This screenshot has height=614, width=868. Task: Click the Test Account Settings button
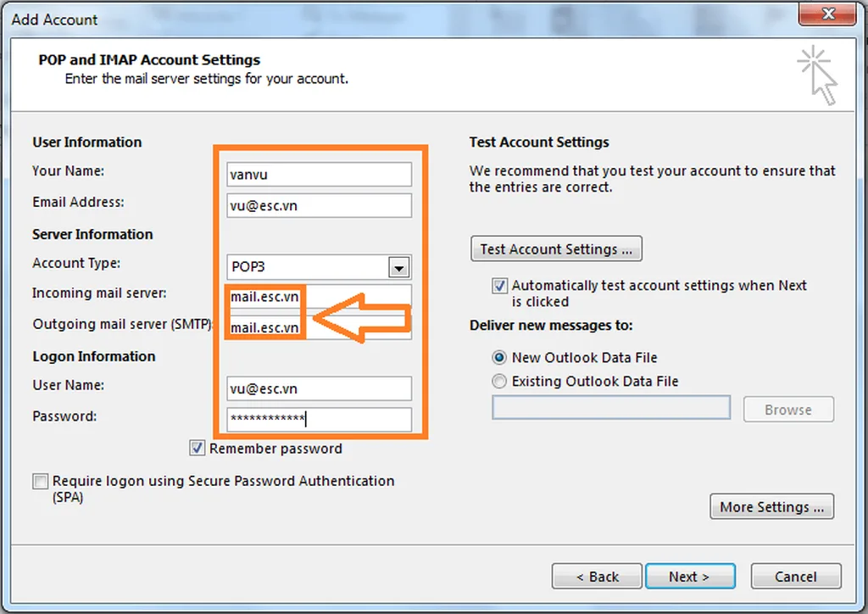556,248
